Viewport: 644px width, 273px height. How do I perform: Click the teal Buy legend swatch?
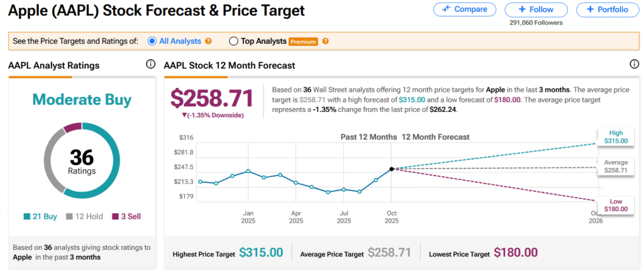[x=26, y=216]
